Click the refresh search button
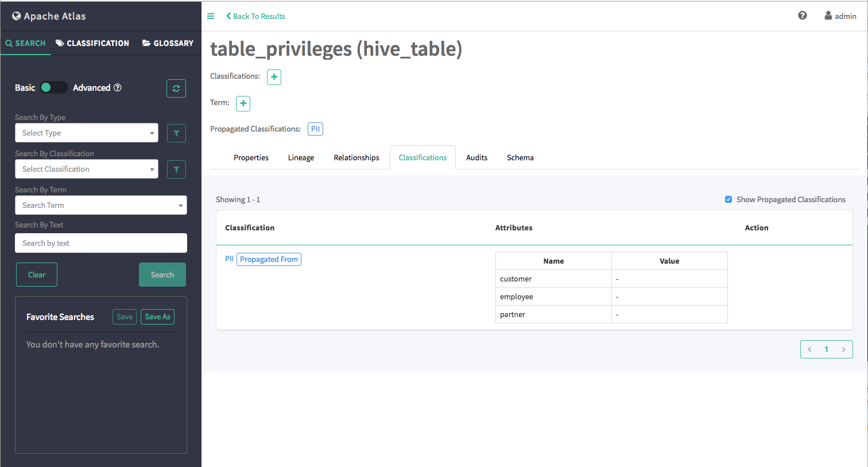The width and height of the screenshot is (868, 467). tap(176, 88)
